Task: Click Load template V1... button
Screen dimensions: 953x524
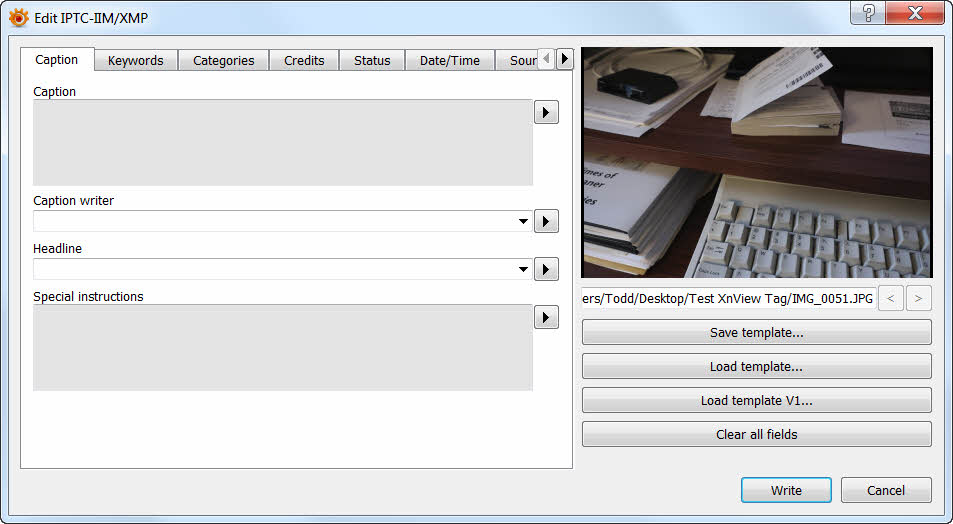Action: click(757, 401)
